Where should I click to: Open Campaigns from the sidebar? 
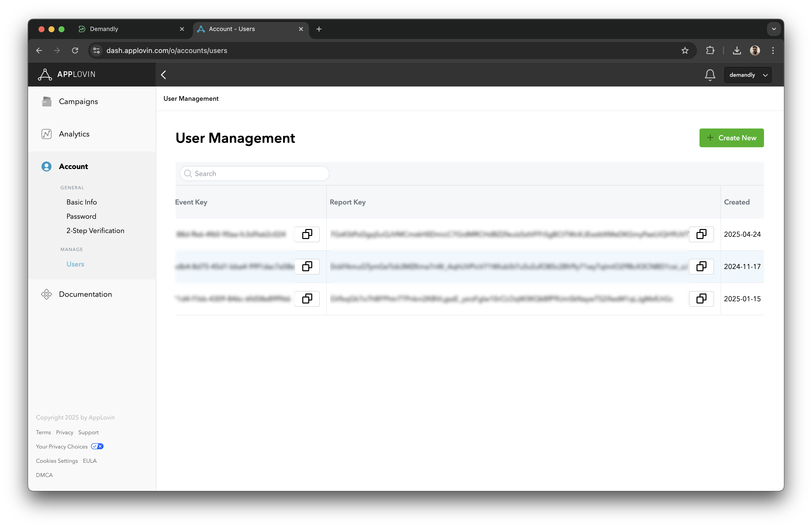pyautogui.click(x=78, y=102)
